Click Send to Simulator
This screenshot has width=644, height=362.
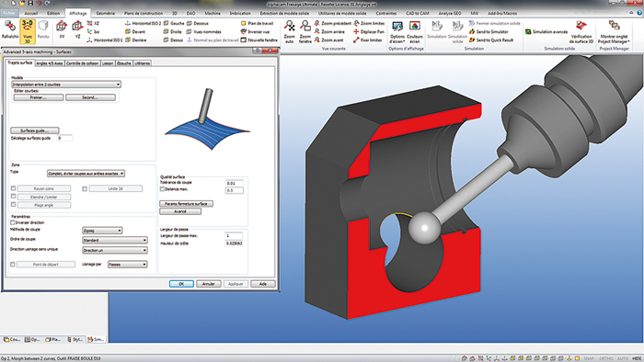point(489,31)
